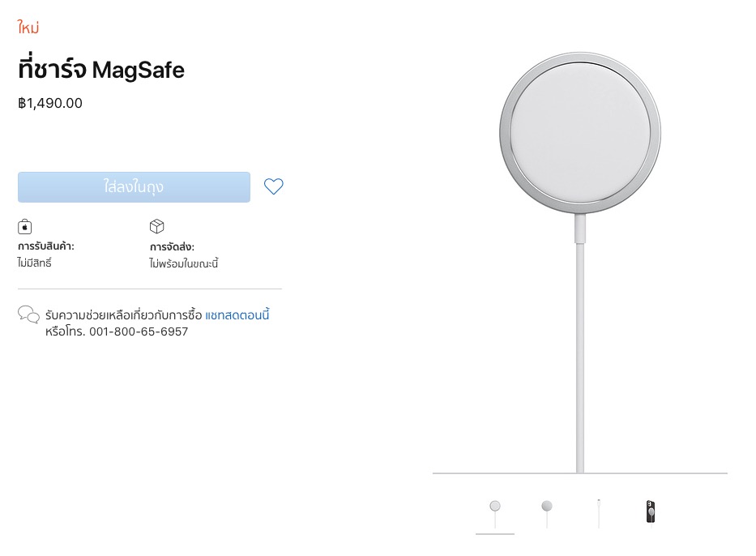Click the ไม่พร้อมในขณะนี้ delivery status text
The height and width of the screenshot is (556, 756).
click(184, 263)
